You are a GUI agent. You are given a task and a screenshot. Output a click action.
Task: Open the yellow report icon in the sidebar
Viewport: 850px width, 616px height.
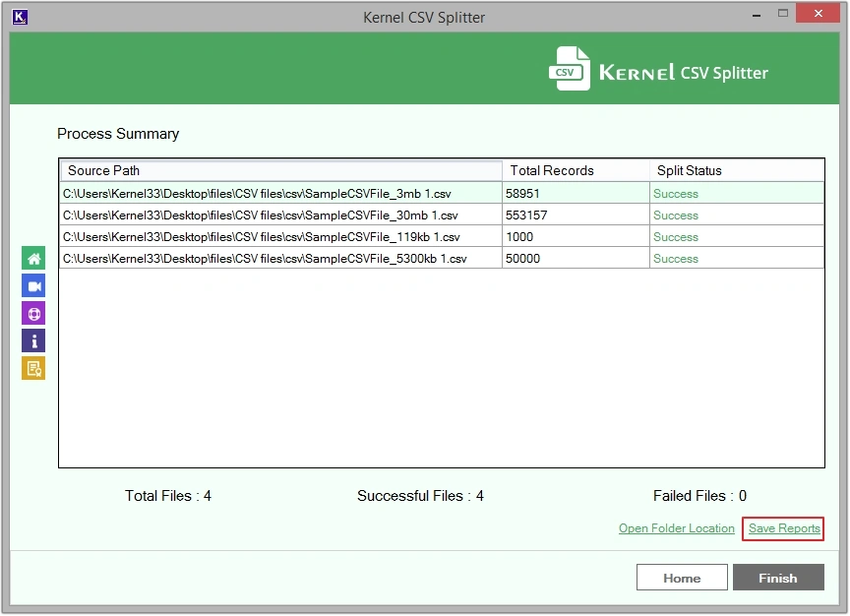32,368
